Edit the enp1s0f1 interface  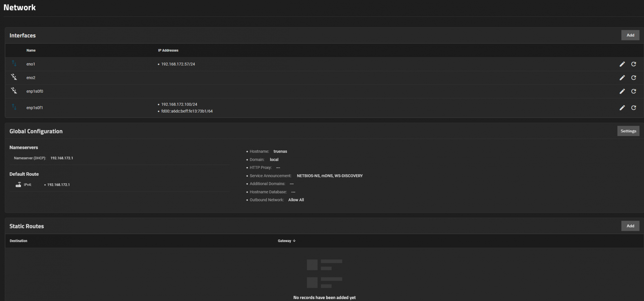(x=622, y=108)
